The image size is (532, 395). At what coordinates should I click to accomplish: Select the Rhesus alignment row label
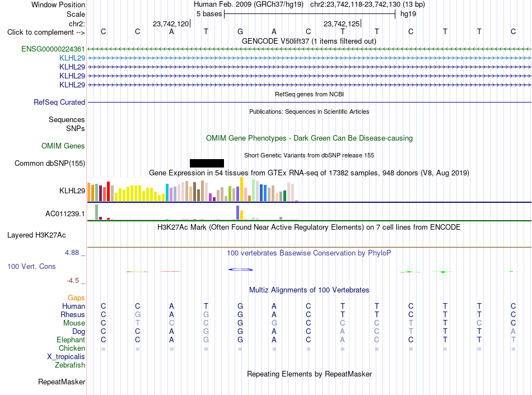point(73,314)
